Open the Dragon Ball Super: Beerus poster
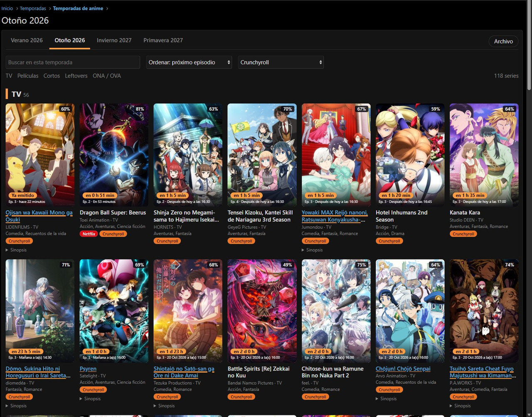532x417 pixels. [x=114, y=155]
